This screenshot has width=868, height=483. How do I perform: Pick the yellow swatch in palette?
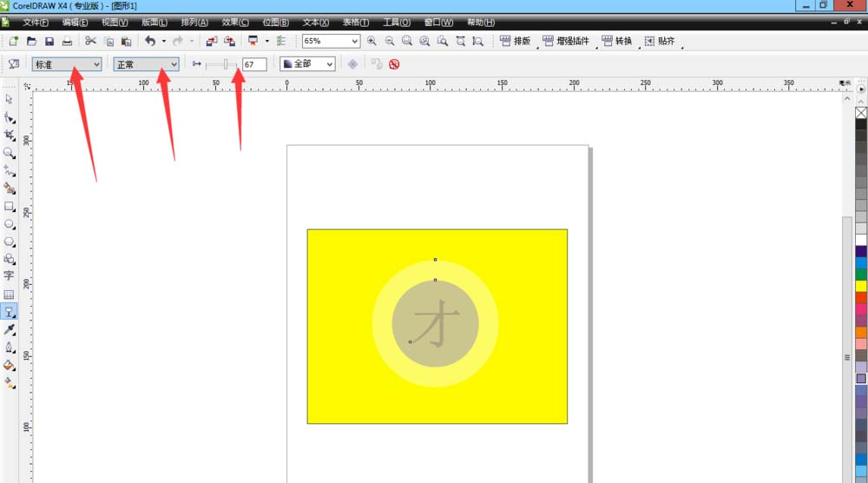(x=861, y=287)
